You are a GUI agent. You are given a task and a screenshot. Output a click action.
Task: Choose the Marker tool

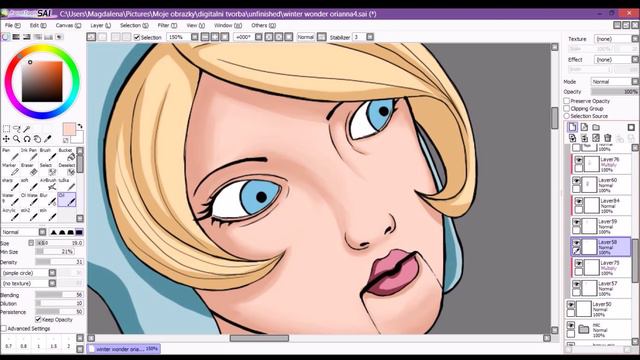pos(11,170)
